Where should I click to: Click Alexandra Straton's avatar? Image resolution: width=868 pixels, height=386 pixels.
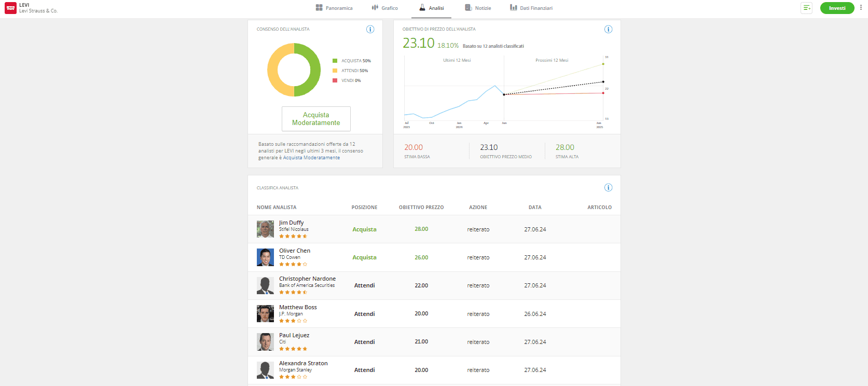coord(265,370)
